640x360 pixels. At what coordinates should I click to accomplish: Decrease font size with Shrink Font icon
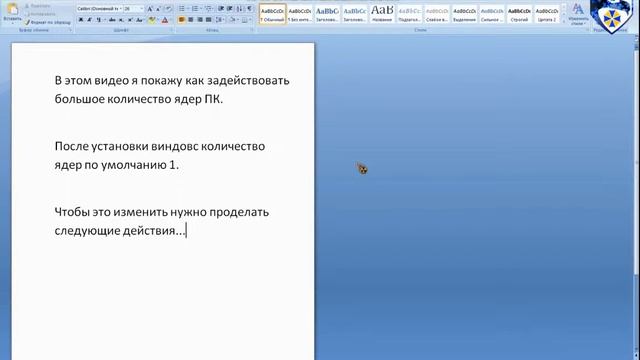point(158,9)
